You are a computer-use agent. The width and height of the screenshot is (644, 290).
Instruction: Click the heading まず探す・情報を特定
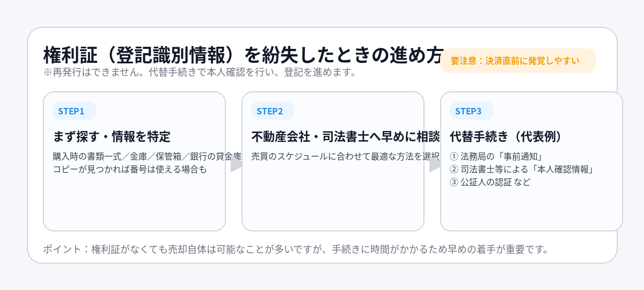click(x=112, y=137)
